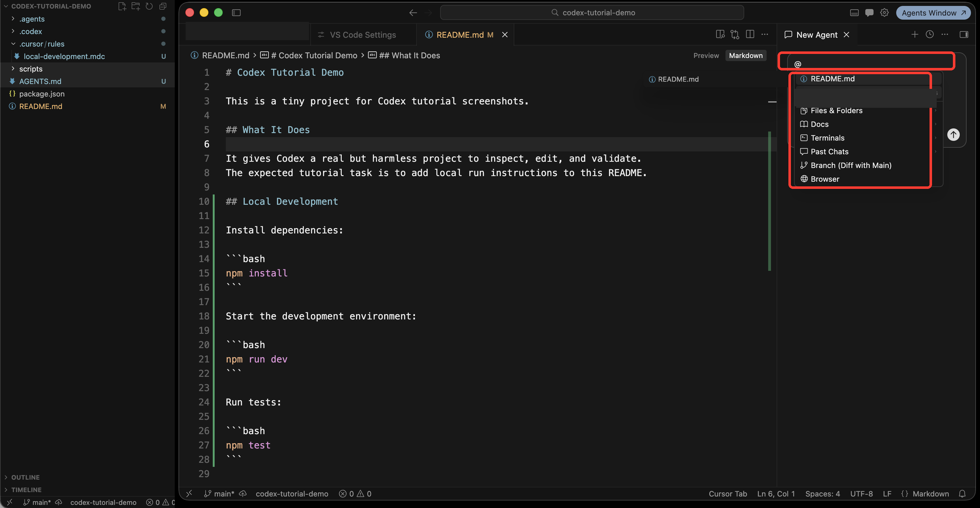Toggle the right agent sidebar icon
This screenshot has width=980, height=508.
pyautogui.click(x=964, y=35)
